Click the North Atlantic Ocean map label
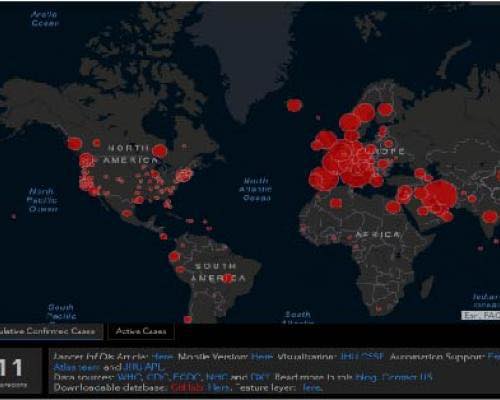This screenshot has height=400, width=500. pos(256,189)
